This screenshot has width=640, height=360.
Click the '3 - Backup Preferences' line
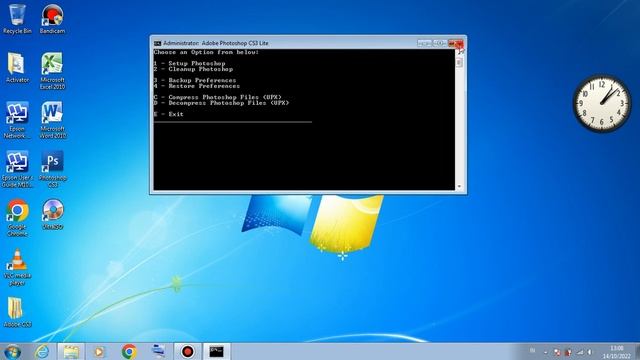(x=195, y=80)
